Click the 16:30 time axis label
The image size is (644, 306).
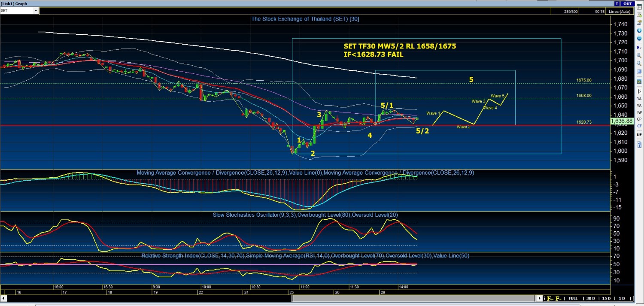click(x=108, y=287)
